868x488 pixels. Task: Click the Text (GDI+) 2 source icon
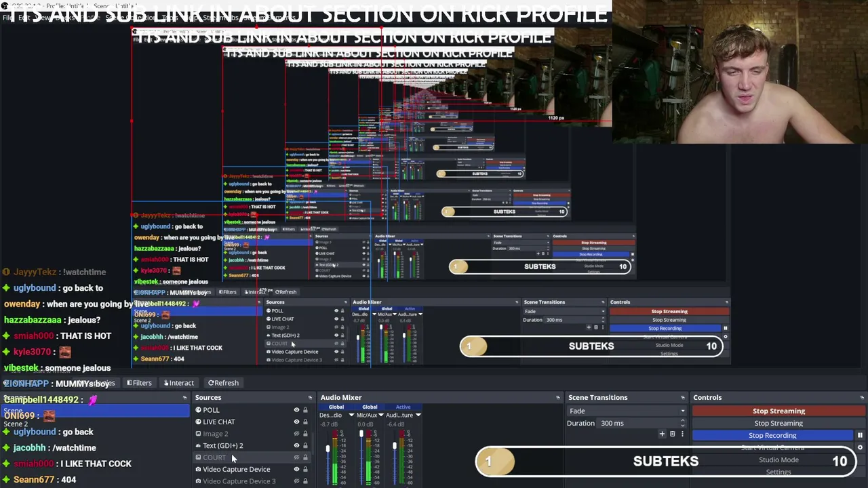[x=198, y=445]
